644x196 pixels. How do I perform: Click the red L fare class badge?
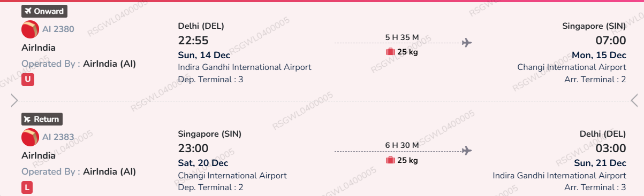pyautogui.click(x=28, y=187)
